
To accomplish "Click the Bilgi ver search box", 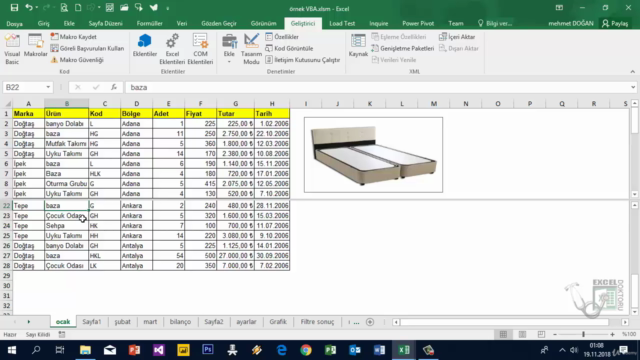I will click(x=495, y=24).
